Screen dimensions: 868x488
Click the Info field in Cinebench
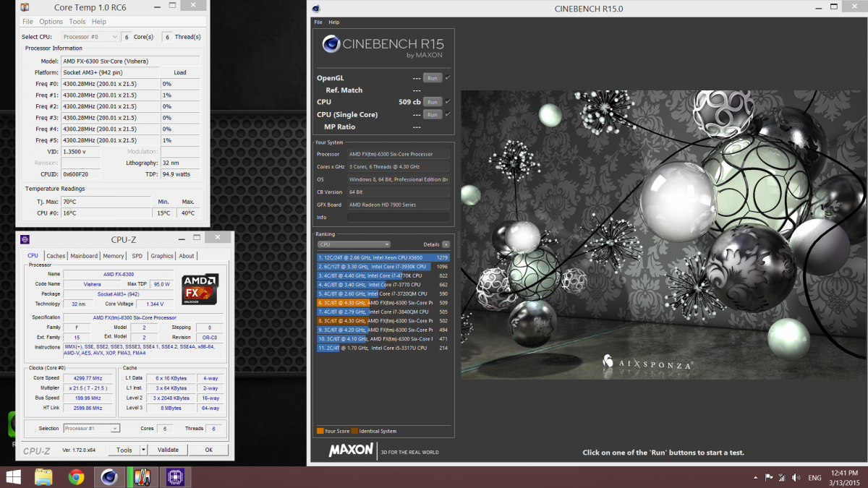[398, 217]
